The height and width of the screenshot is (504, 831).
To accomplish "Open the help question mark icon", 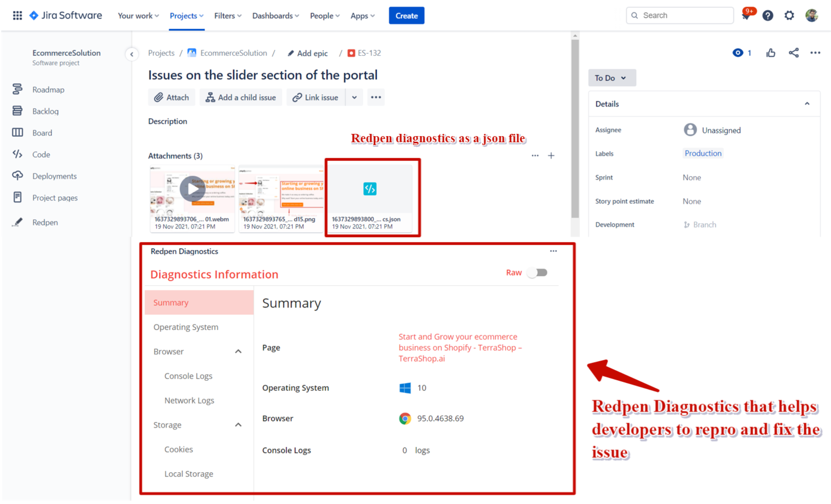I will [x=768, y=16].
